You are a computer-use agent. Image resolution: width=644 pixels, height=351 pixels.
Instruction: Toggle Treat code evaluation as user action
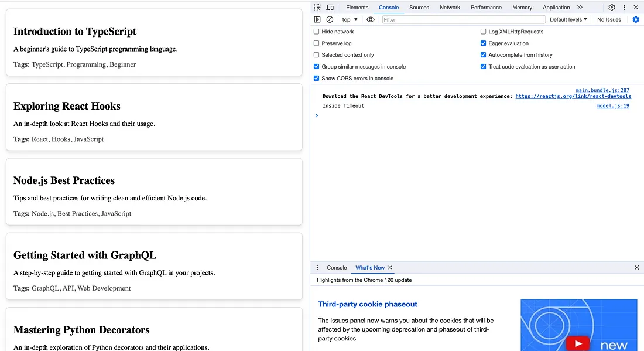coord(483,67)
